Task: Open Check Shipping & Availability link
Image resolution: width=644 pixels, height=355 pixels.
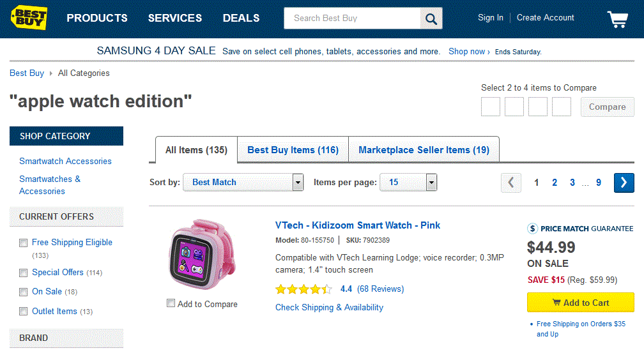Action: (x=329, y=307)
